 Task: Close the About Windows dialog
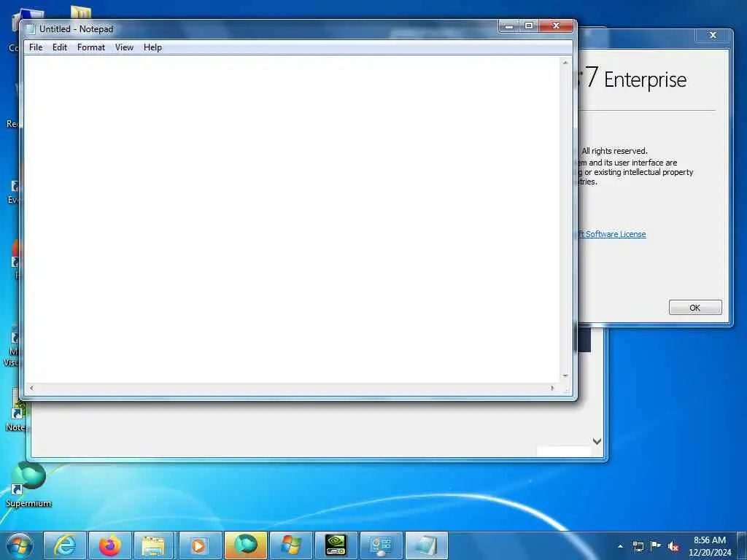[713, 35]
